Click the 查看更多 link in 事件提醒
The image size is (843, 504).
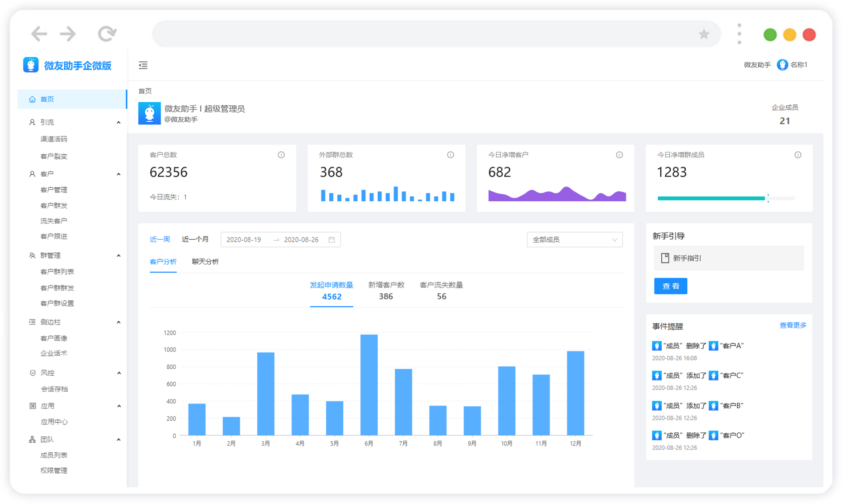coord(793,325)
